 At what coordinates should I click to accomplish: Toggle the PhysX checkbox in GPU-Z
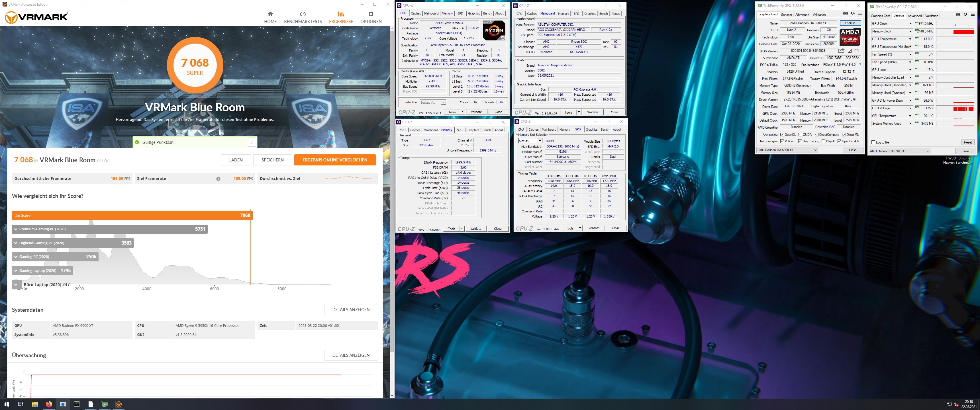(823, 141)
